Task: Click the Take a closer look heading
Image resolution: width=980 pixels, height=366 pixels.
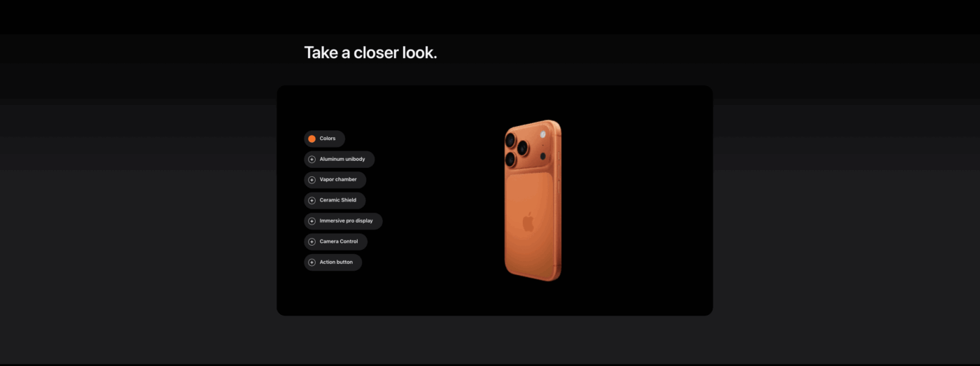Action: tap(370, 52)
